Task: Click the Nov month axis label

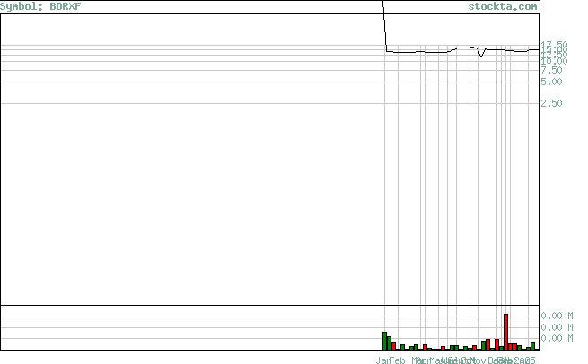Action: 478,360
